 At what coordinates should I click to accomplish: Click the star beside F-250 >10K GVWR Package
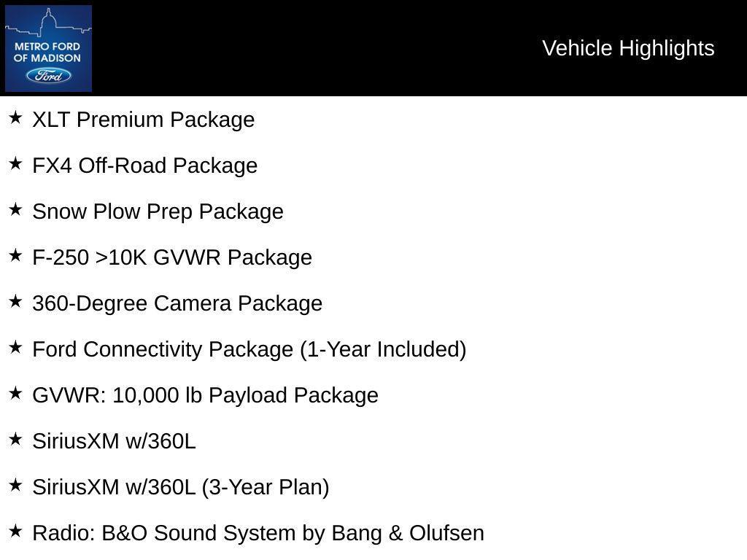coord(15,255)
